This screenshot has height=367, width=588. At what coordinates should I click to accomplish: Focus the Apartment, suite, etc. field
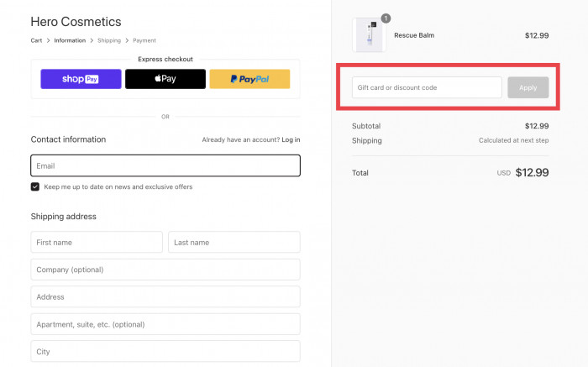(x=165, y=324)
